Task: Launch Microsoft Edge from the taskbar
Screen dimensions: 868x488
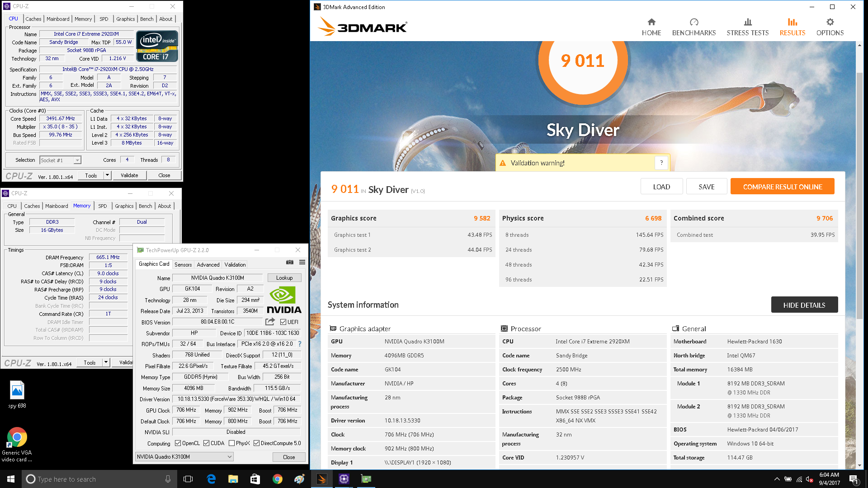Action: click(211, 479)
